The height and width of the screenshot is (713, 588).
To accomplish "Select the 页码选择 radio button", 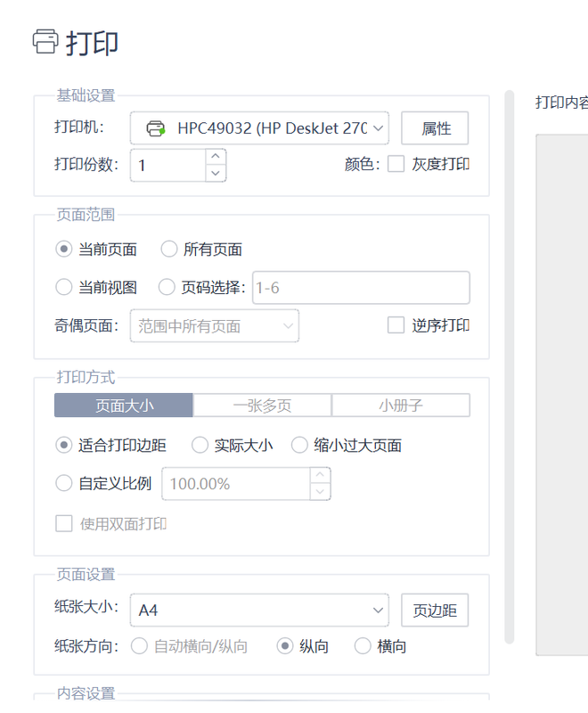I will (x=167, y=287).
